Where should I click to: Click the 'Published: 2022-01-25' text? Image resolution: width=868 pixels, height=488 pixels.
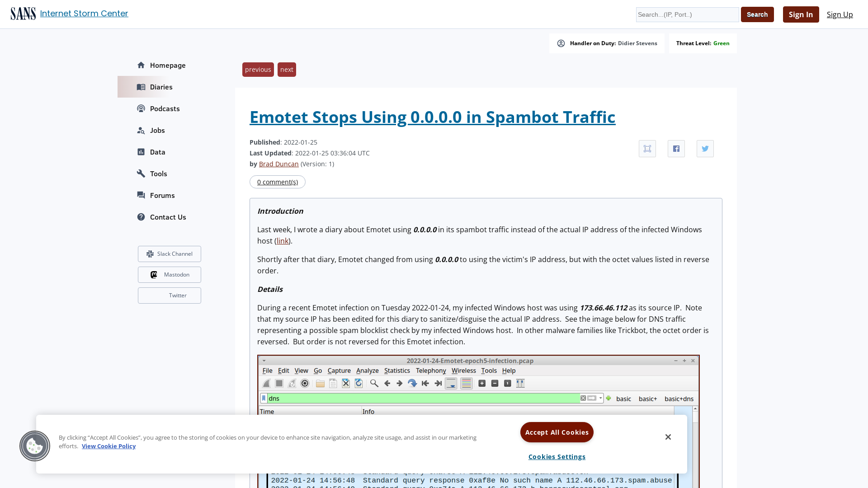(x=283, y=142)
